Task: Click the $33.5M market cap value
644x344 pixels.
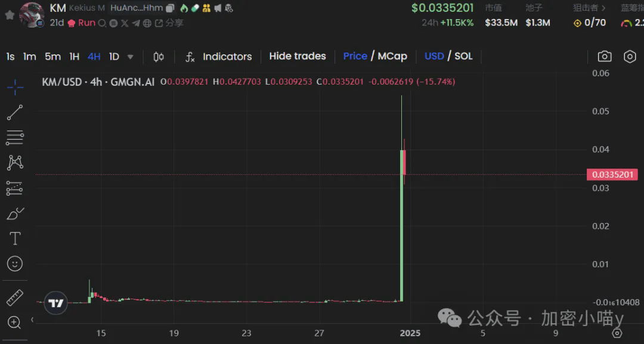Action: click(x=501, y=23)
